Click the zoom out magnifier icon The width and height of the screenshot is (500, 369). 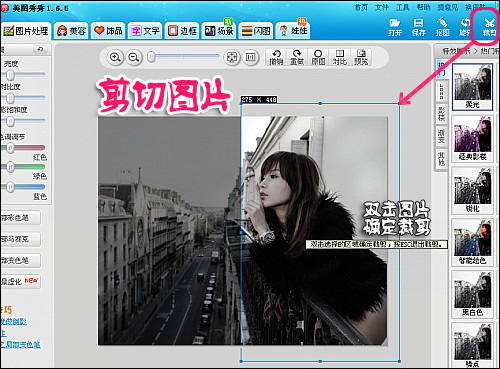(x=134, y=58)
